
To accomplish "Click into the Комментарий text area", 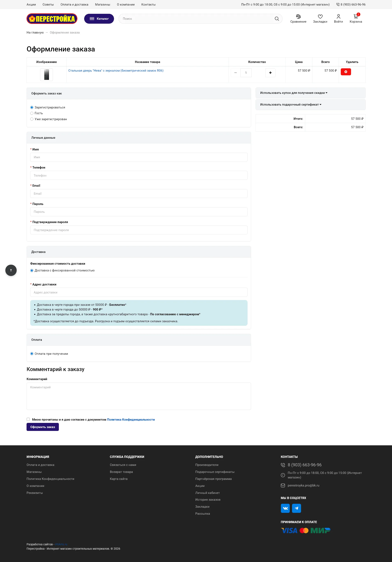I will point(139,396).
